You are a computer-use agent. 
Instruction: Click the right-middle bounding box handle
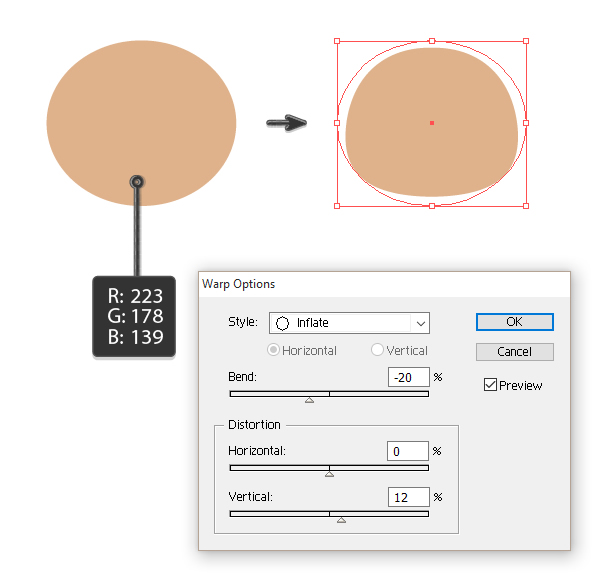pyautogui.click(x=526, y=123)
